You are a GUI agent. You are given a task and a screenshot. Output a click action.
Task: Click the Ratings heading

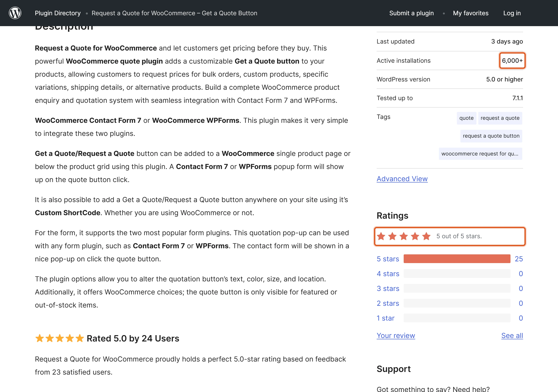point(393,216)
